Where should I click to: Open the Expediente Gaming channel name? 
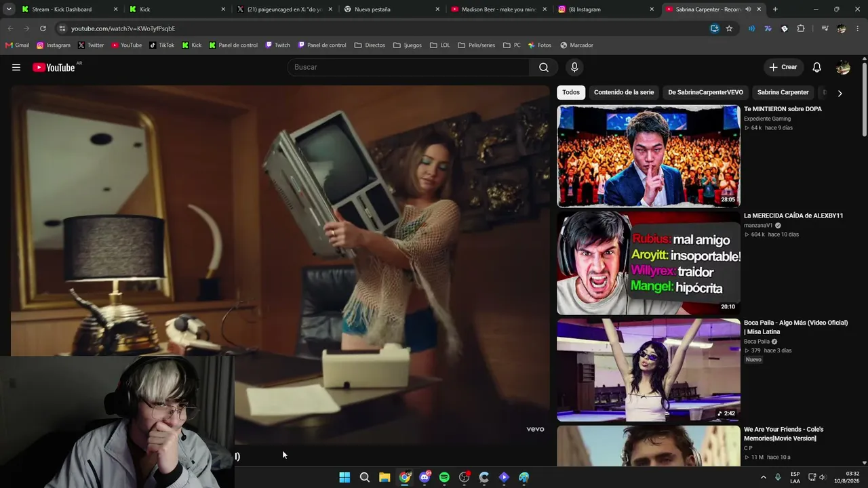767,119
